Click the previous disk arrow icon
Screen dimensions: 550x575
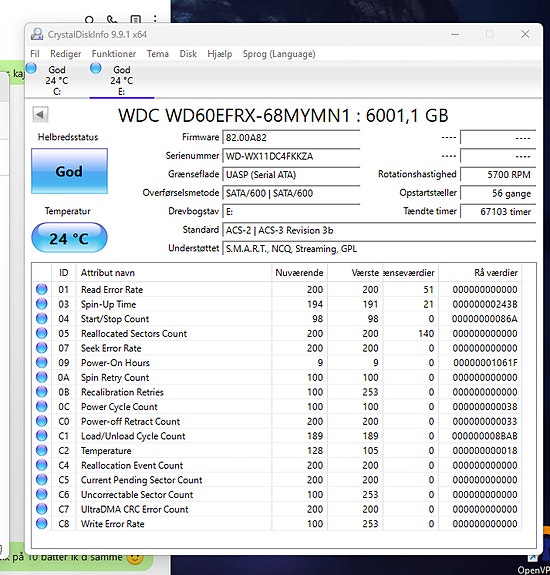coord(40,115)
